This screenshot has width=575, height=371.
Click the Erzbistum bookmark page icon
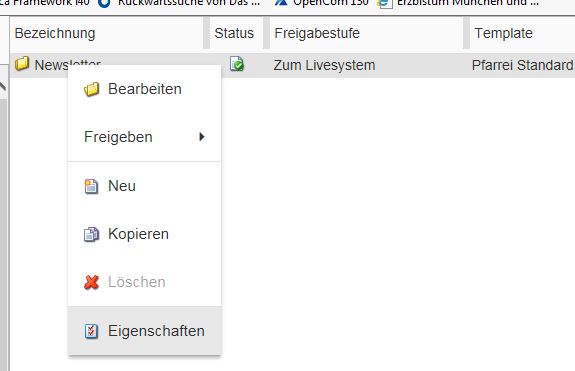click(x=385, y=3)
